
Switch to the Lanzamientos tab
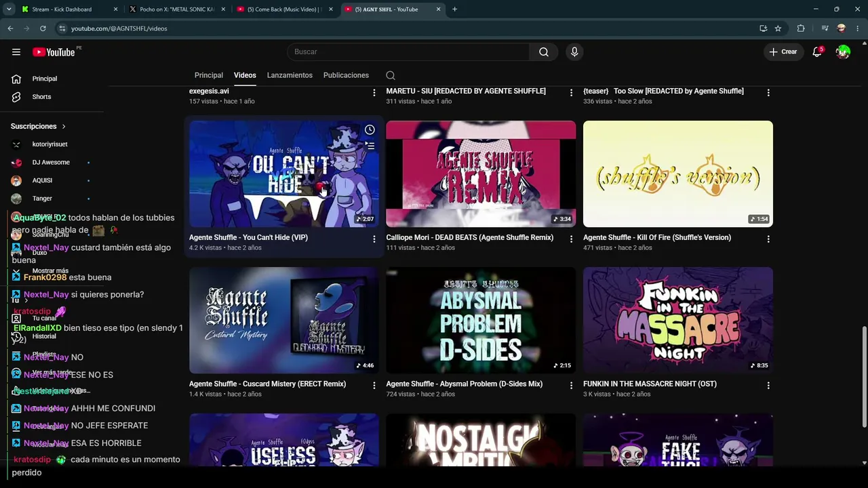pyautogui.click(x=290, y=75)
